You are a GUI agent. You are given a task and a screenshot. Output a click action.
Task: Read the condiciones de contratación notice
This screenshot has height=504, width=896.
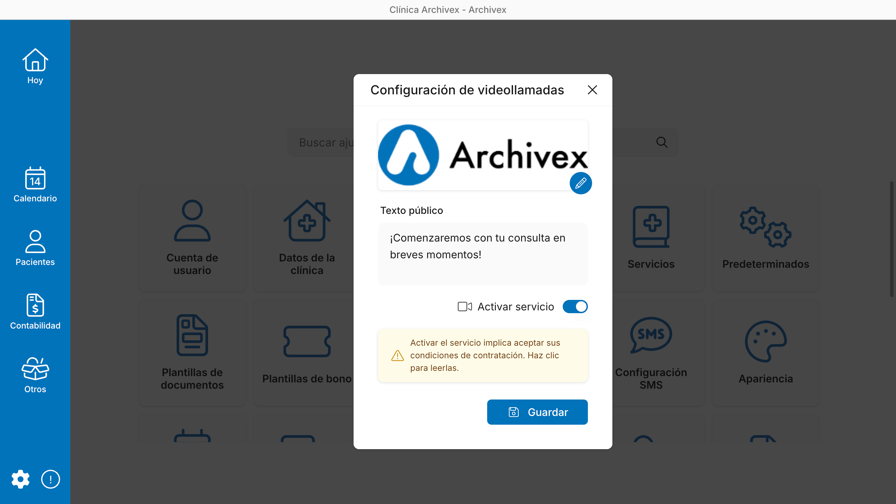coord(482,355)
